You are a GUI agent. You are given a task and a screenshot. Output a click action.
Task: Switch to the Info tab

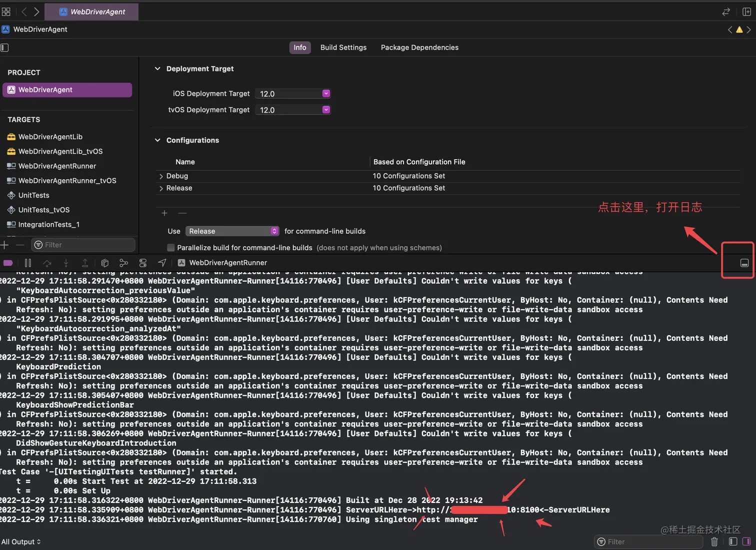click(300, 48)
